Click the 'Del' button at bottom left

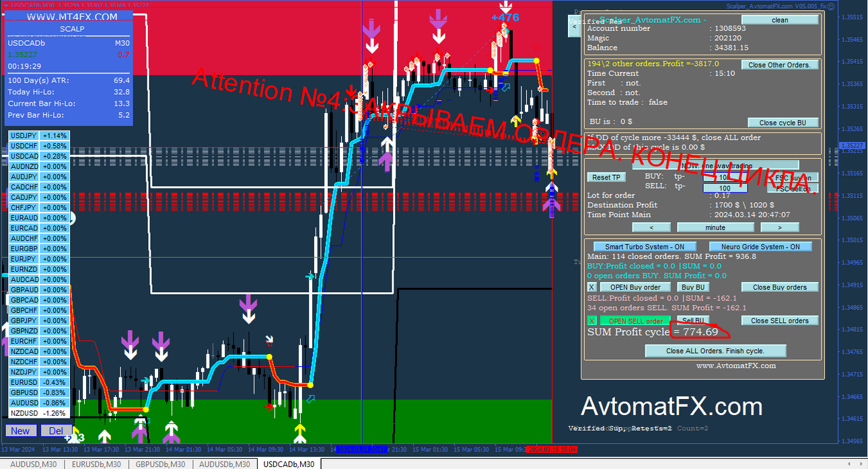[x=56, y=431]
